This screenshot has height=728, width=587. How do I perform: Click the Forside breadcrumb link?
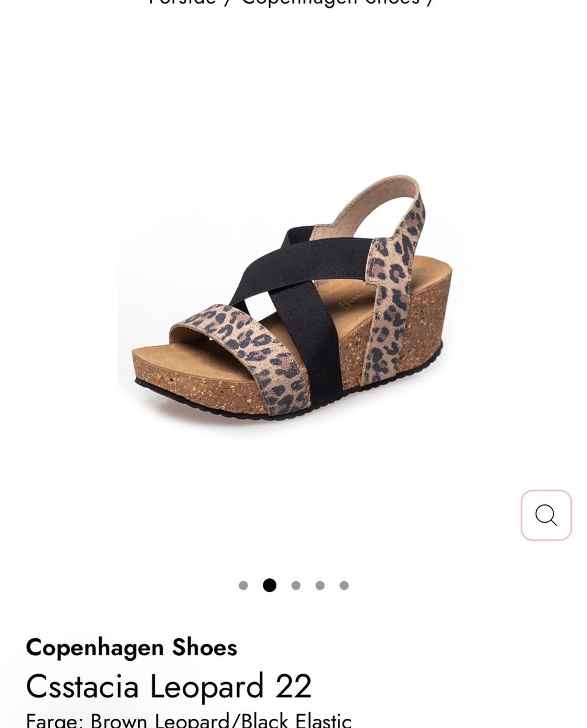[x=182, y=2]
